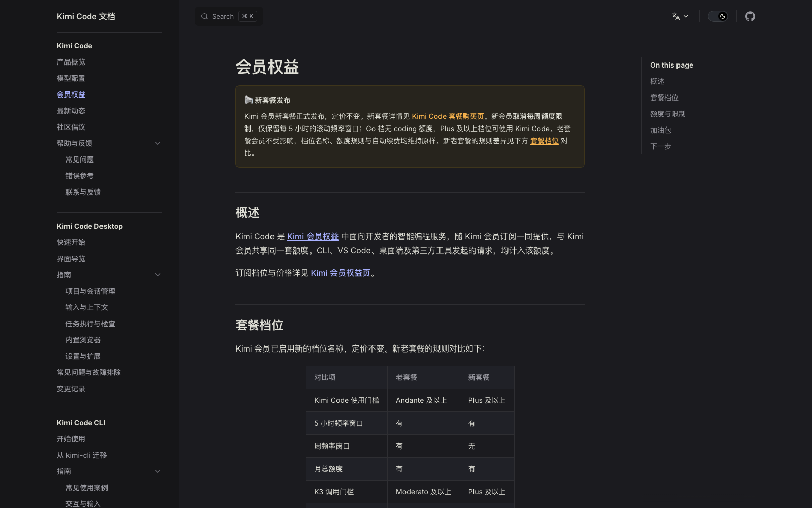
Task: Collapse the 帮助与反馈 section chevron
Action: coord(158,143)
